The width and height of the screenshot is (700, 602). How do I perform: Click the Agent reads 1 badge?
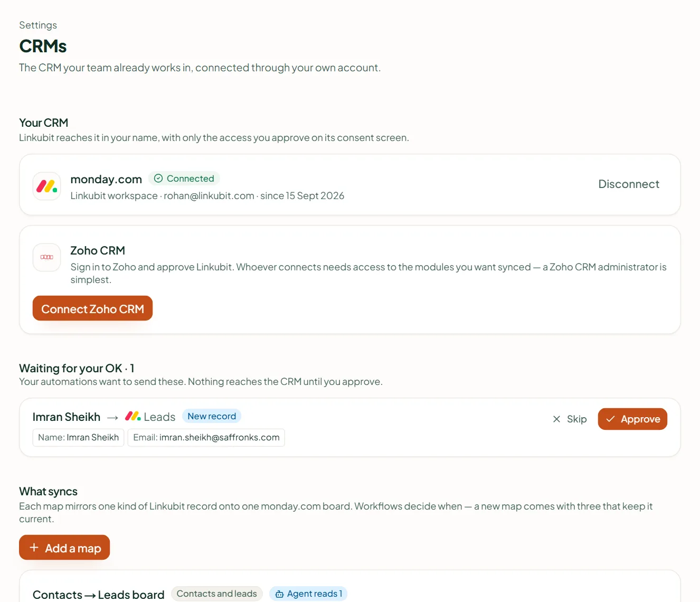(308, 594)
